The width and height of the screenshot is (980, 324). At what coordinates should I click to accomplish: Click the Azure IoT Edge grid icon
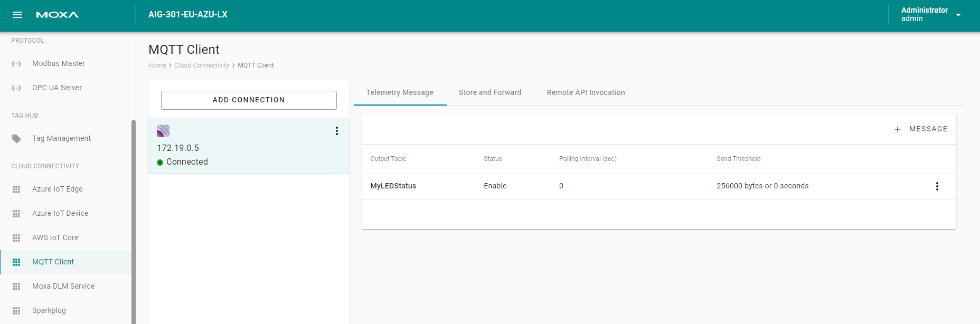coord(16,189)
